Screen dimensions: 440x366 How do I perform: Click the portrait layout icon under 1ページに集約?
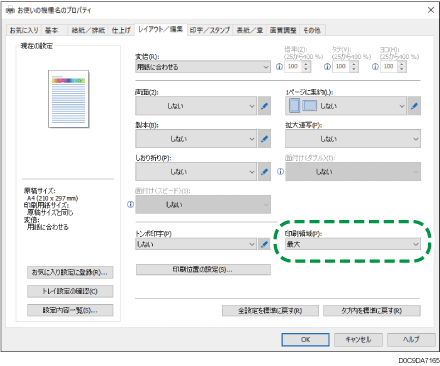[x=294, y=106]
